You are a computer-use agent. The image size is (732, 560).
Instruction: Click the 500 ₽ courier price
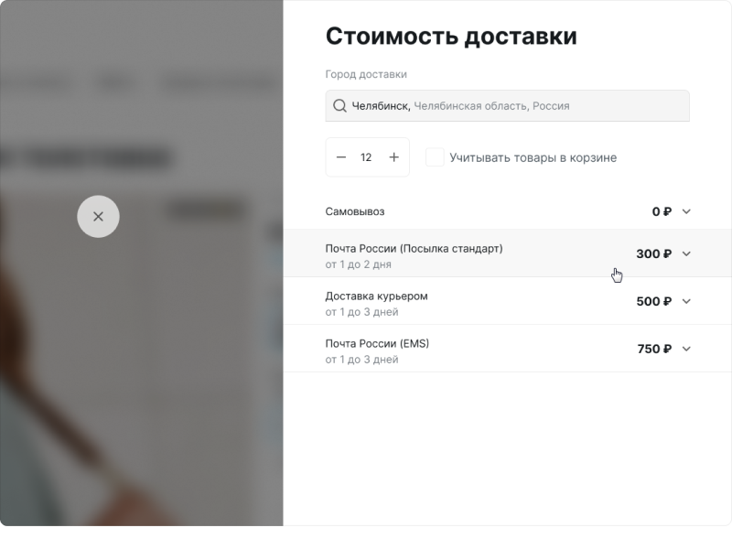click(653, 301)
